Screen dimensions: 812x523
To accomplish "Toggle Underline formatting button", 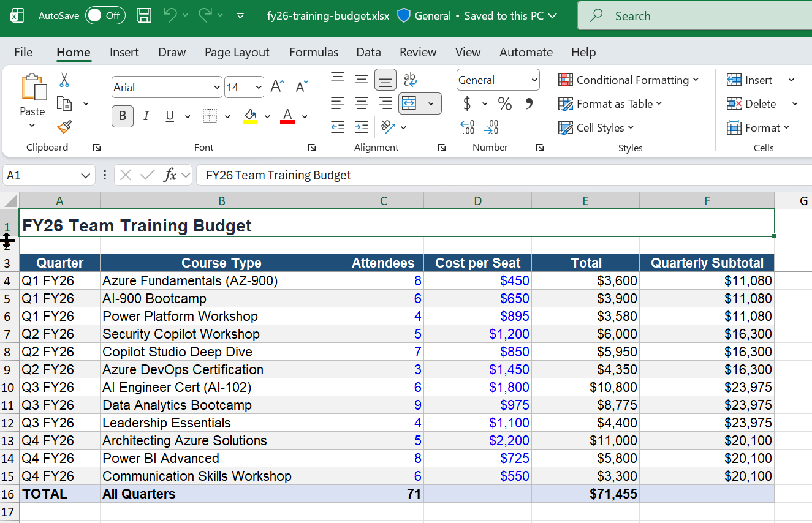I will tap(170, 116).
